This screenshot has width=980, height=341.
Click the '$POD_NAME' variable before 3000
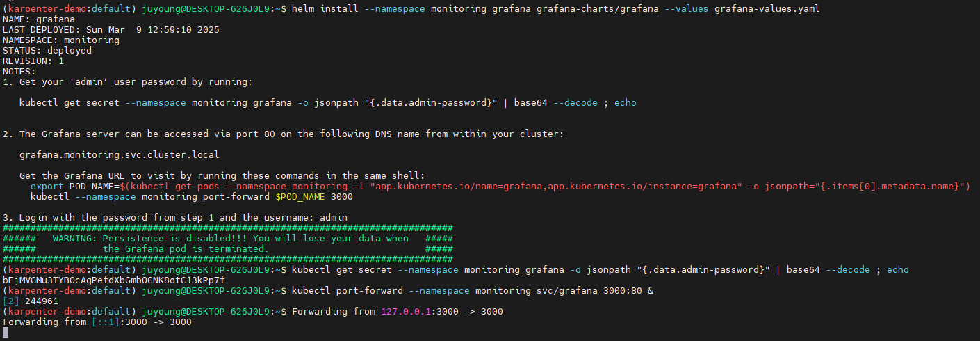tap(300, 197)
